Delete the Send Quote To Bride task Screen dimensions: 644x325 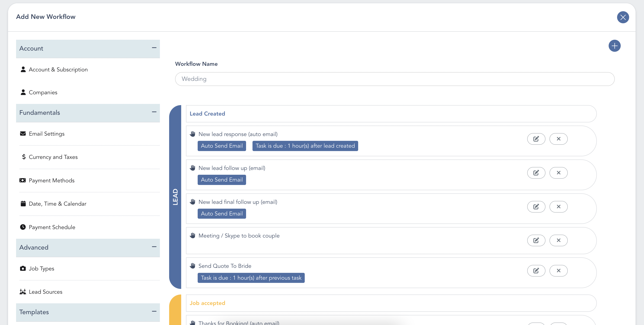[x=558, y=271]
